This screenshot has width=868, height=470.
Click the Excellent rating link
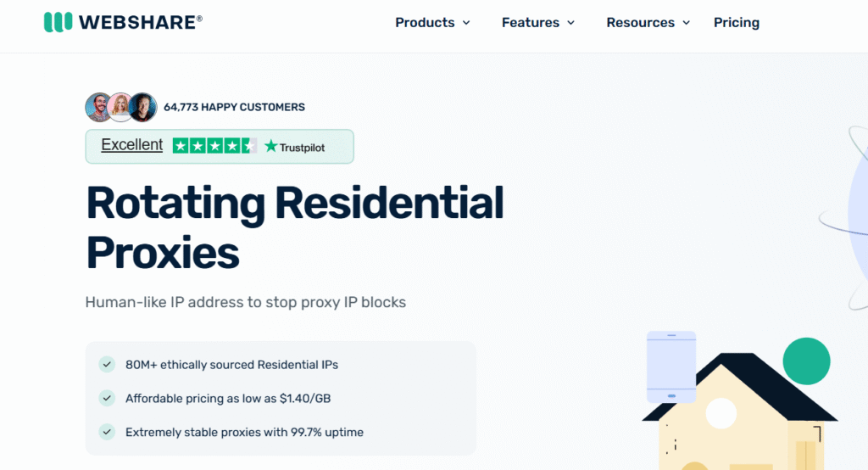131,145
